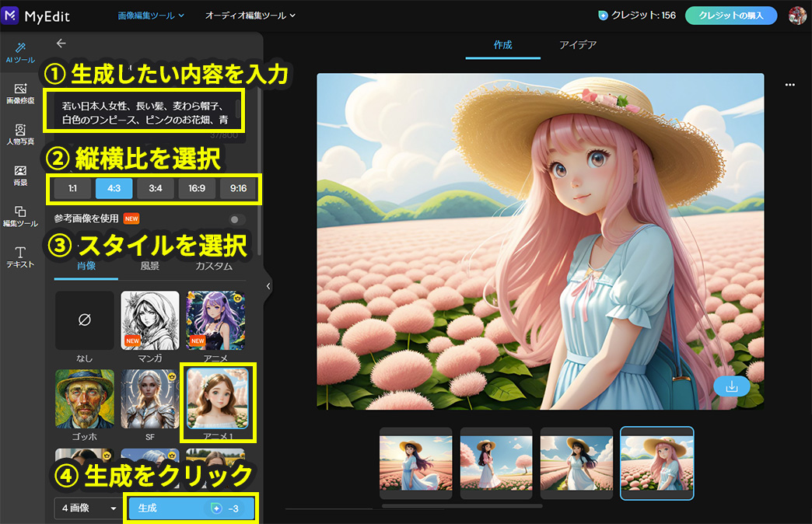Open the 人物写真 sidebar tool
Viewport: 812px width, 524px height.
(x=21, y=134)
